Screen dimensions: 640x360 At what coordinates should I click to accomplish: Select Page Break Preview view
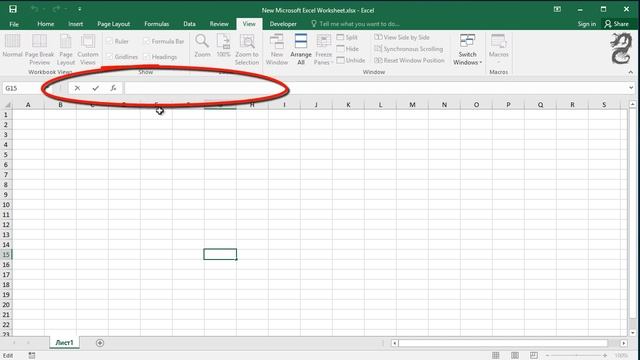tap(39, 49)
